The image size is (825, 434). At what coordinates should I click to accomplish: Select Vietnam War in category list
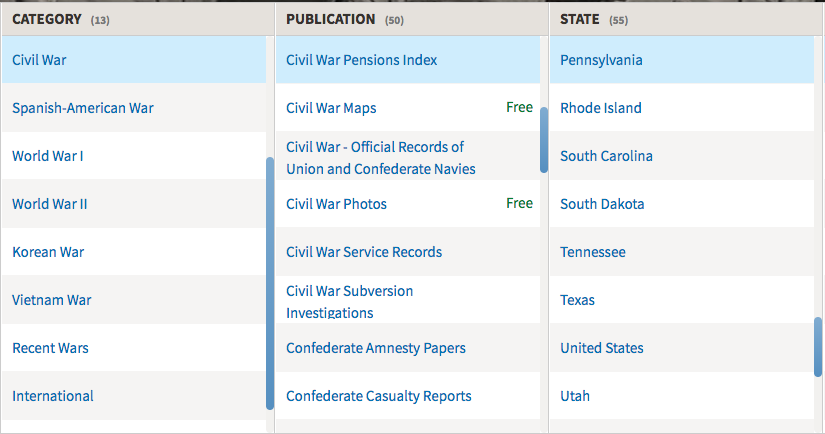click(x=134, y=300)
